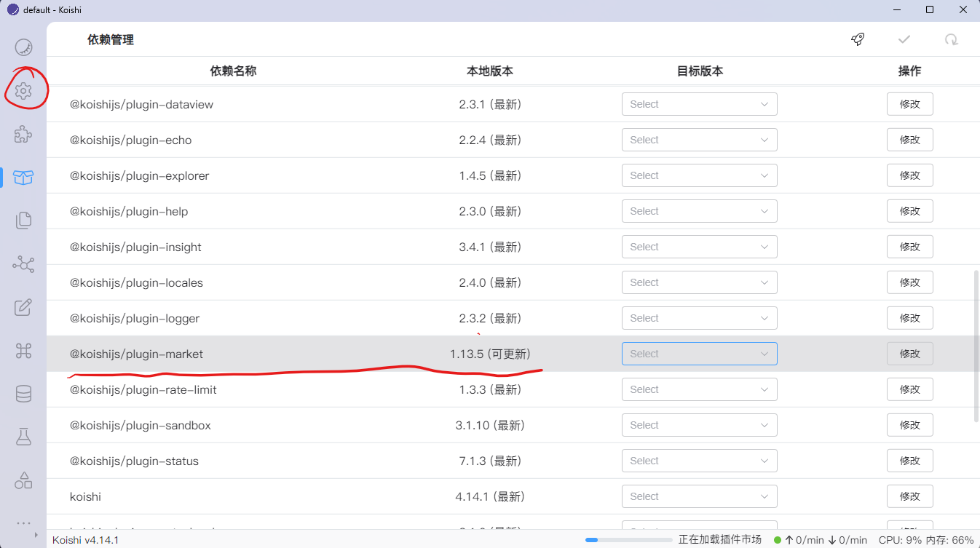The width and height of the screenshot is (980, 548).
Task: Click 正在加载插件市场 status text
Action: 720,539
